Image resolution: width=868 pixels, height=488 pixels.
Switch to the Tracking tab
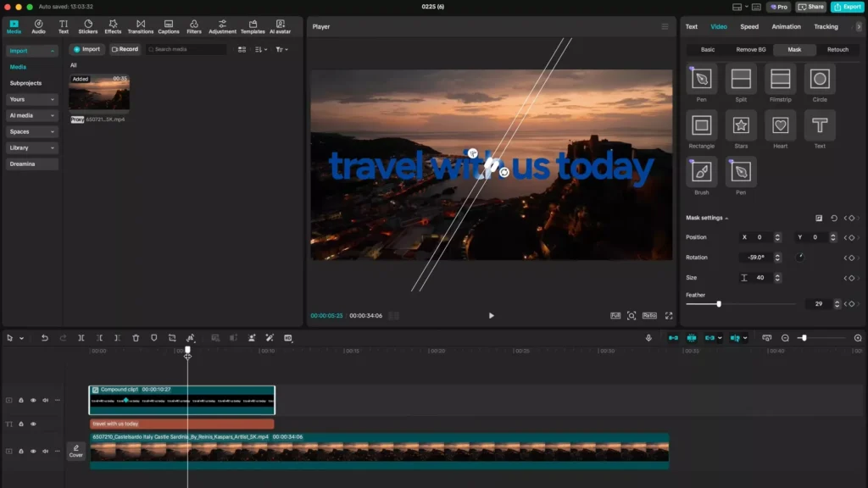(x=826, y=26)
